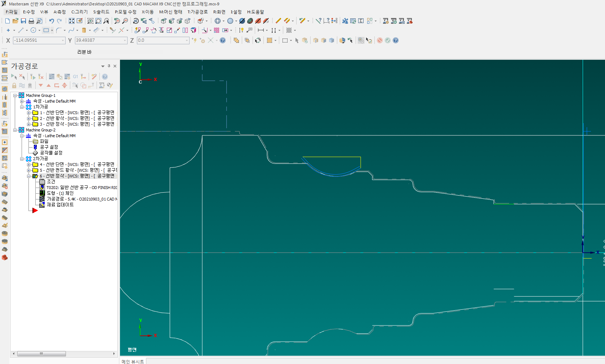Click the G1 post selected operations icon
This screenshot has width=605, height=364.
75,76
